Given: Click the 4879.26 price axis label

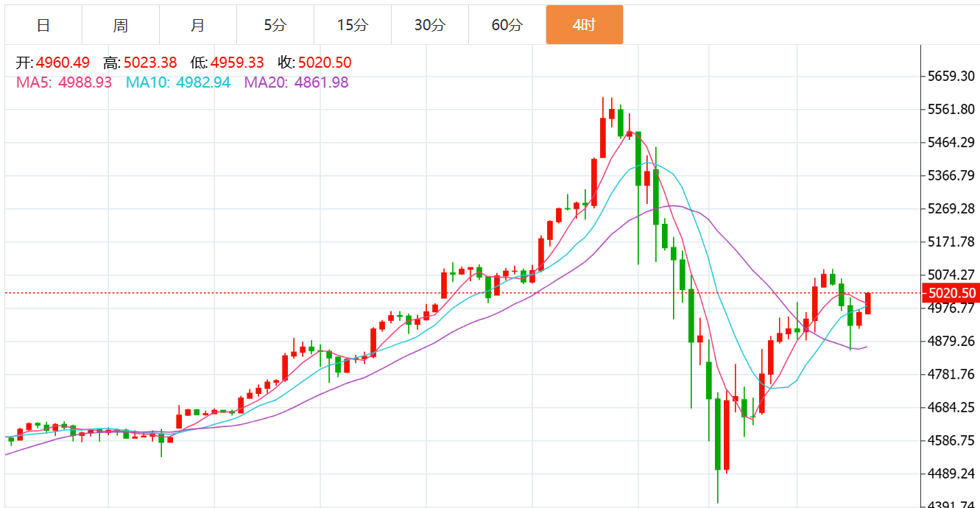Looking at the screenshot, I should click(x=951, y=342).
